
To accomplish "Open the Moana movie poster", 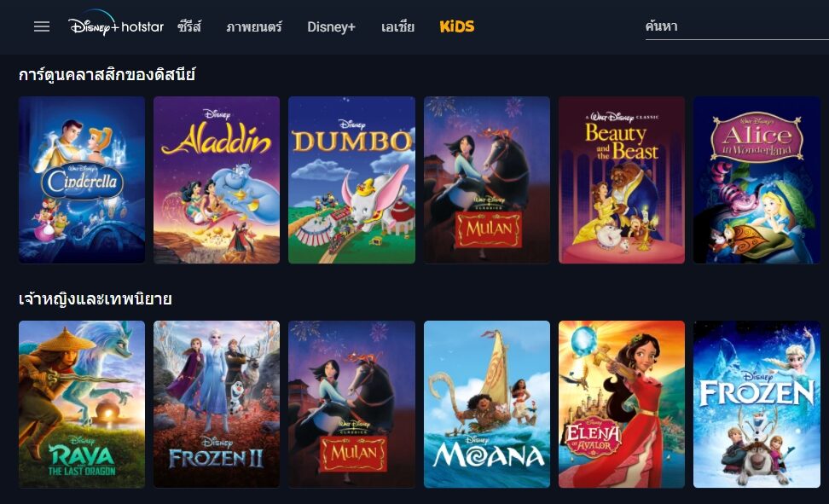I will 487,404.
